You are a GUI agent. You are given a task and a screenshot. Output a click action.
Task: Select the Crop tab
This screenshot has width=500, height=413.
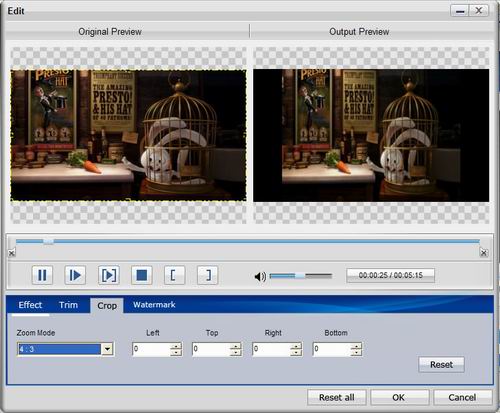[x=107, y=306]
